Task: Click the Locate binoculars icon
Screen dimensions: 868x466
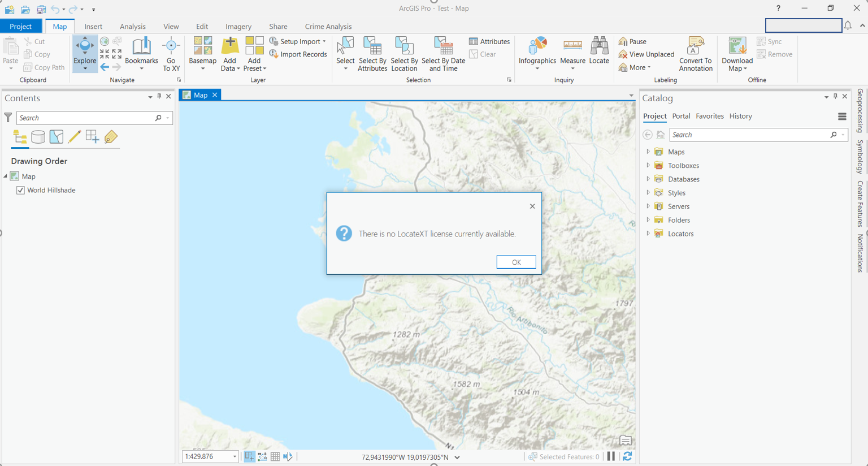Action: pyautogui.click(x=599, y=46)
